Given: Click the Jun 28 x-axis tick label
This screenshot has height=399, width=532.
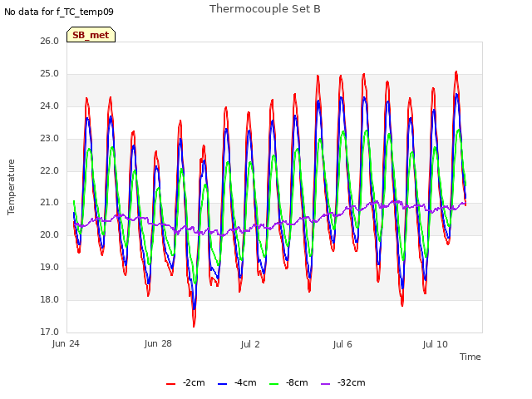Looking at the screenshot, I should tap(158, 344).
